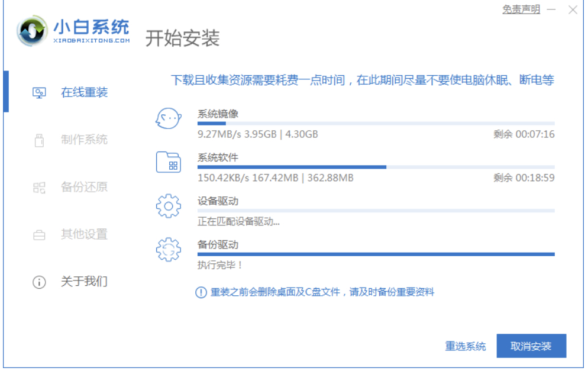Open 关于我们 in the sidebar
Viewport: 588px width, 371px height.
point(84,282)
